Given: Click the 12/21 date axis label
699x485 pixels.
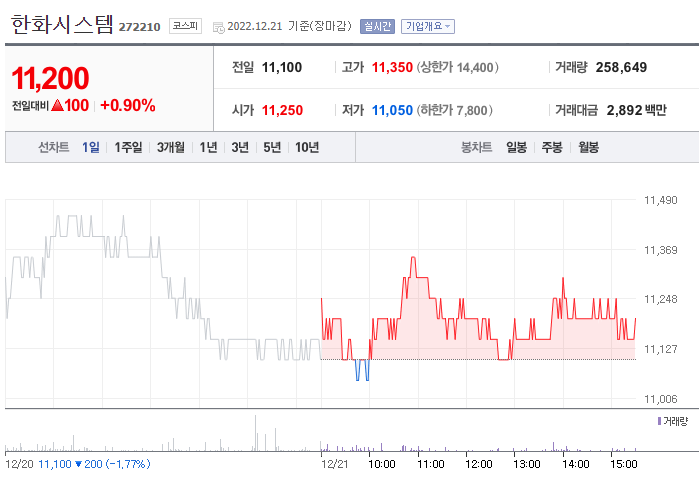Looking at the screenshot, I should [x=335, y=464].
